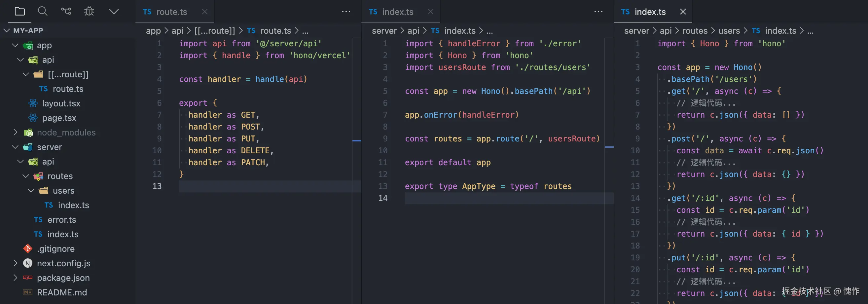Viewport: 868px width, 304px height.
Task: Click "app.onError(handleError)" line
Action: point(462,115)
